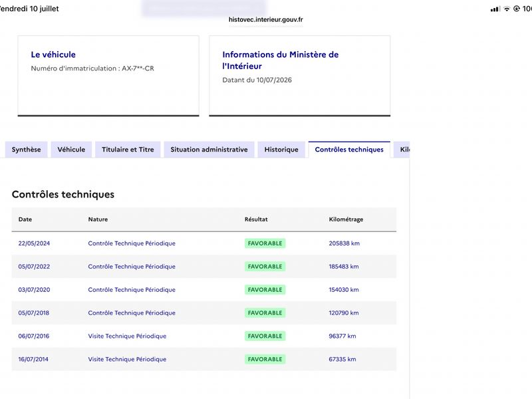Click the 185483 km mileage value

point(344,267)
